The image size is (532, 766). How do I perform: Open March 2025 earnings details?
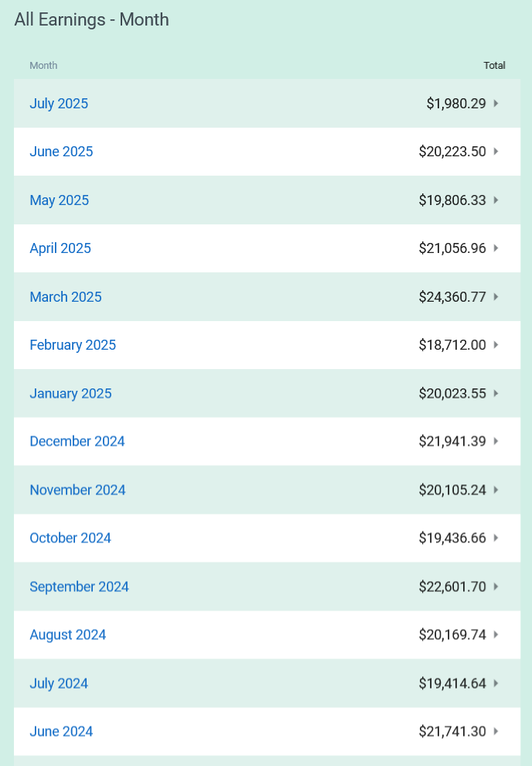coord(66,297)
